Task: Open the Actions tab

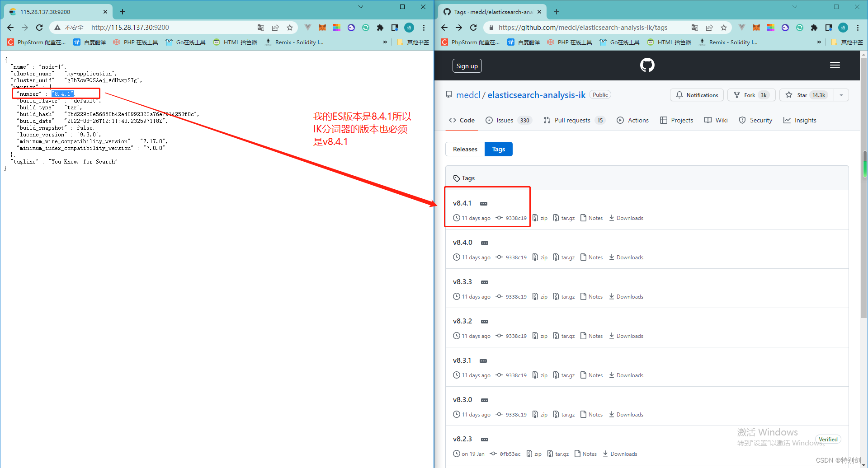Action: [x=632, y=120]
